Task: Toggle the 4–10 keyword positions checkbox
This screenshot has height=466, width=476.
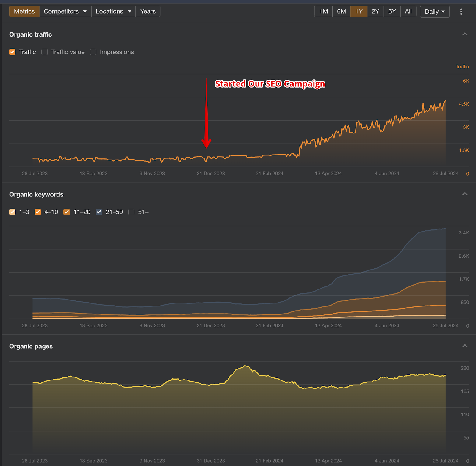Action: click(38, 212)
